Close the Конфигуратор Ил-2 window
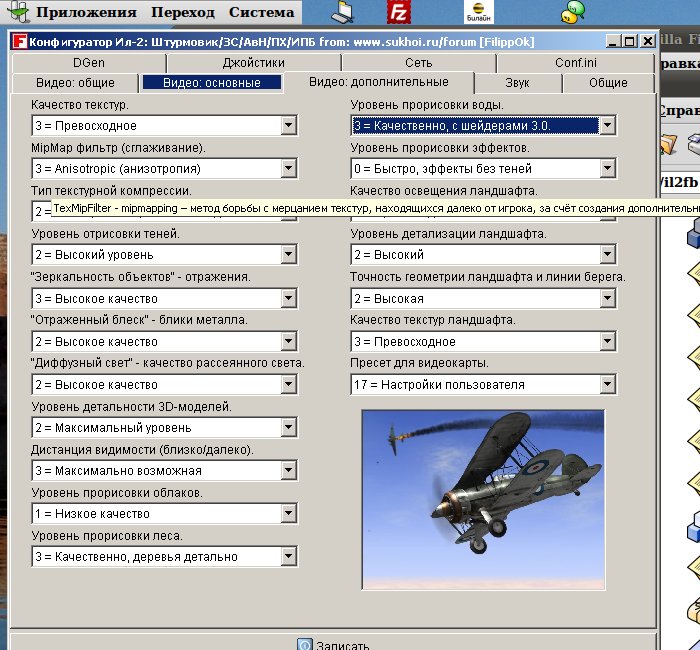The height and width of the screenshot is (650, 700). click(647, 42)
